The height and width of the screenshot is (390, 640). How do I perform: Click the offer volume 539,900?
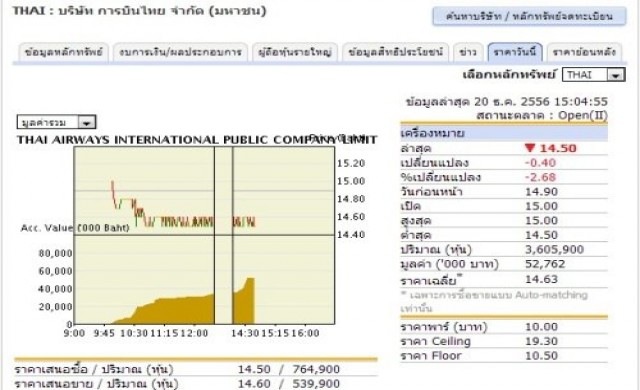[316, 384]
